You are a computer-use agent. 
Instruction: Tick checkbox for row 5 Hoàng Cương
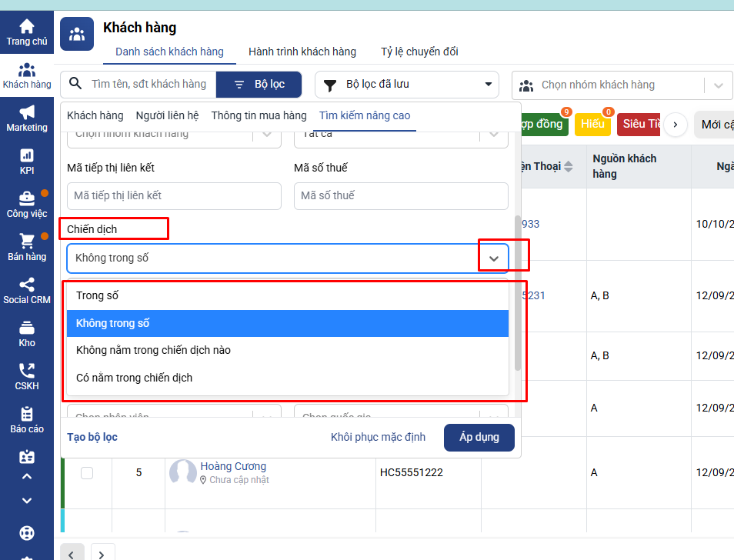[87, 473]
